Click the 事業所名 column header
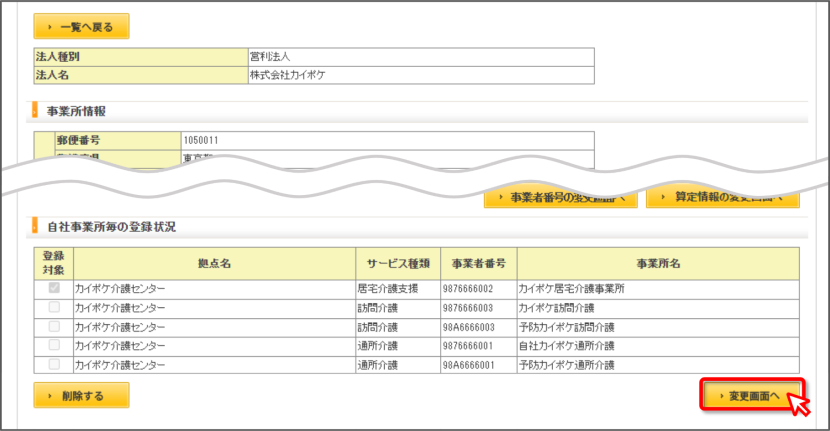 pos(658,264)
